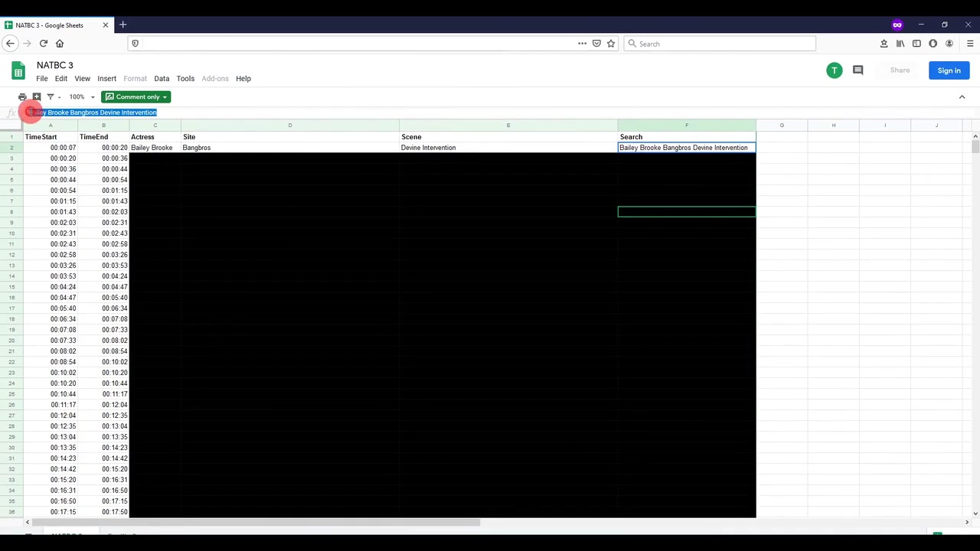Click the print icon in Sheets toolbar
Viewport: 980px width, 551px height.
pos(22,97)
